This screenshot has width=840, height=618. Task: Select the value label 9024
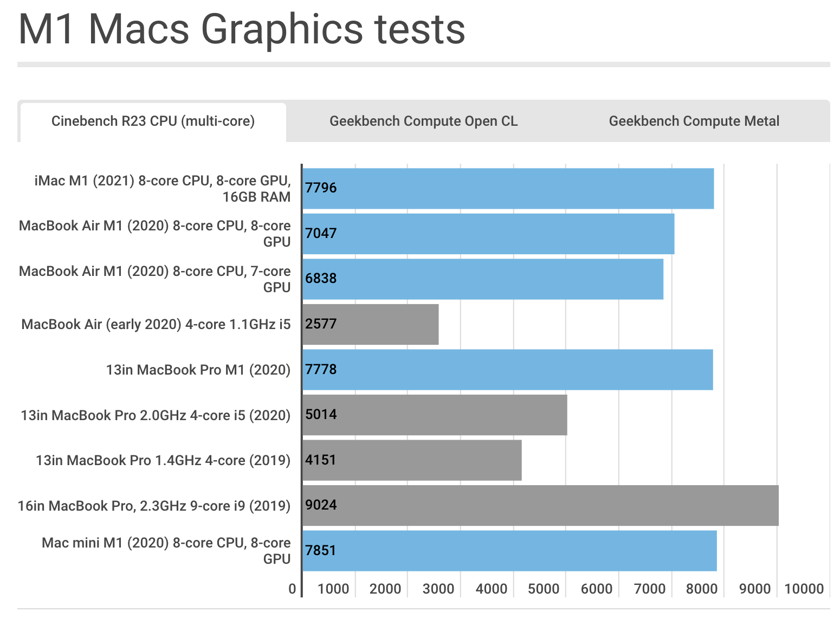click(x=320, y=505)
